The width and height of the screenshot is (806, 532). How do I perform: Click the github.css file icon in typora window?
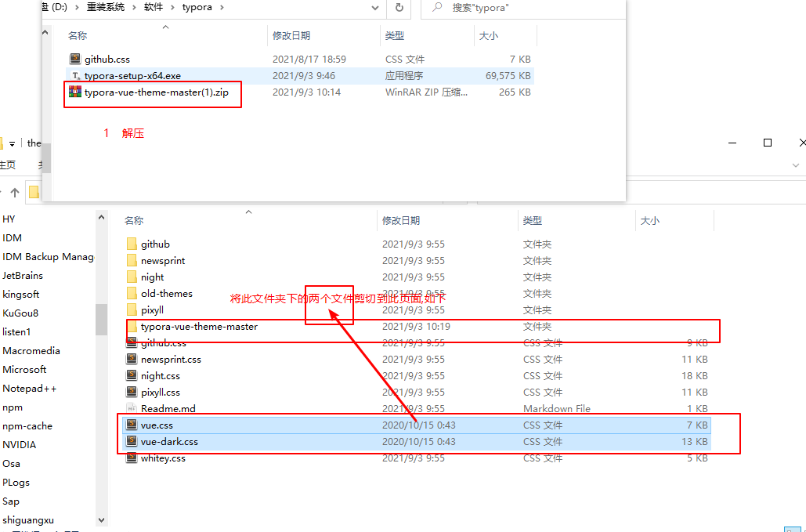(75, 59)
